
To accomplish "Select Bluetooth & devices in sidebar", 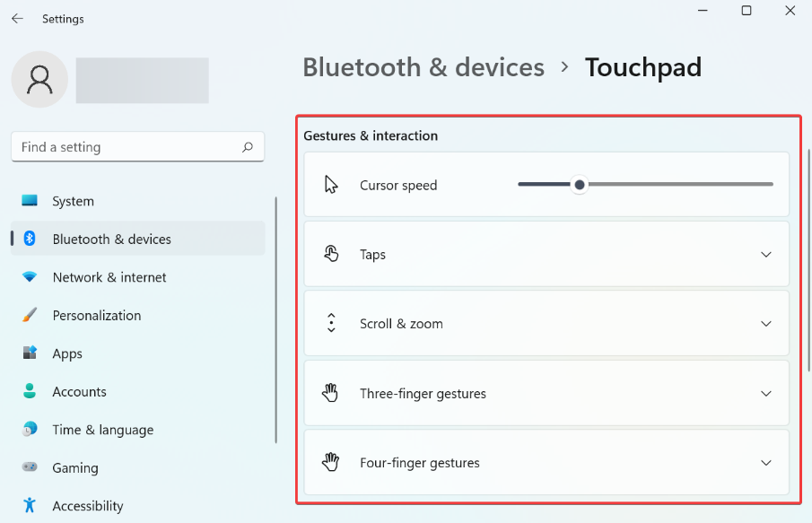I will (x=111, y=240).
